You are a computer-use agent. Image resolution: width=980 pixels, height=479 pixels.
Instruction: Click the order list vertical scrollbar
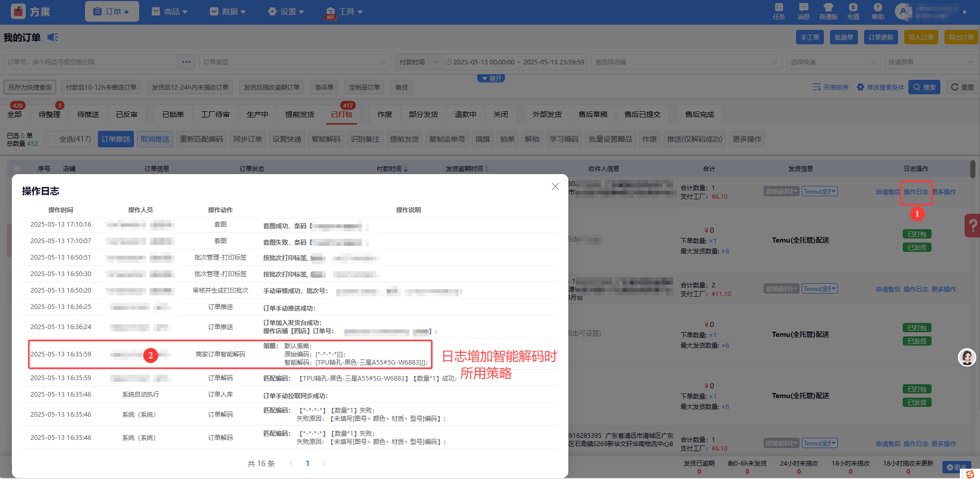pos(973,169)
